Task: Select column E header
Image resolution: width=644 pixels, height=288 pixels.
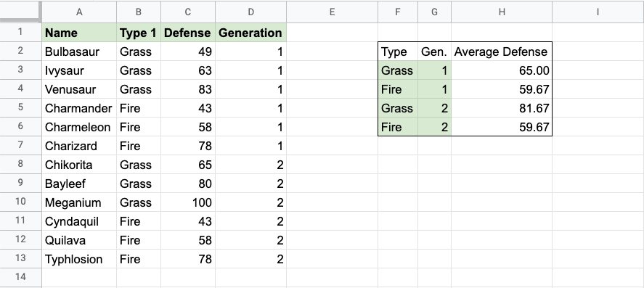Action: pyautogui.click(x=332, y=12)
